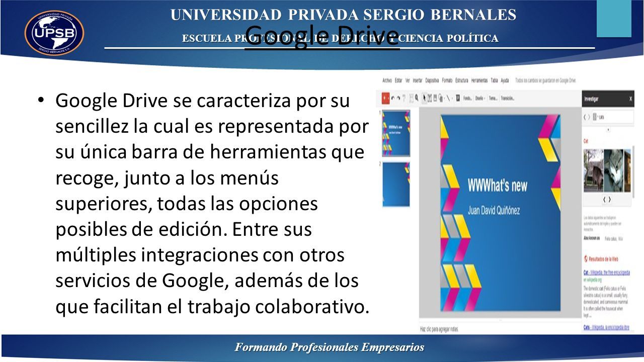Click search type icon in research box
The width and height of the screenshot is (644, 362).
click(595, 117)
